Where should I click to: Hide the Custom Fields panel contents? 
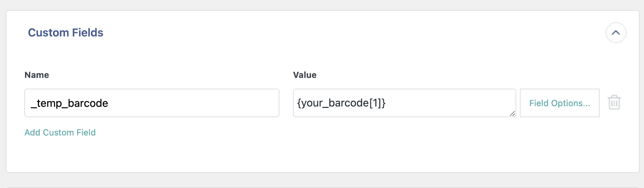pyautogui.click(x=616, y=33)
